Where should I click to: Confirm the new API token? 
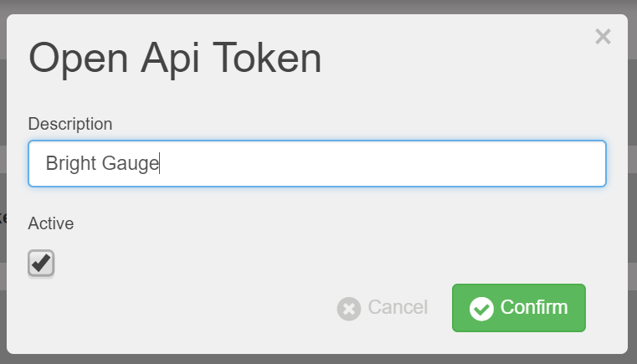519,308
